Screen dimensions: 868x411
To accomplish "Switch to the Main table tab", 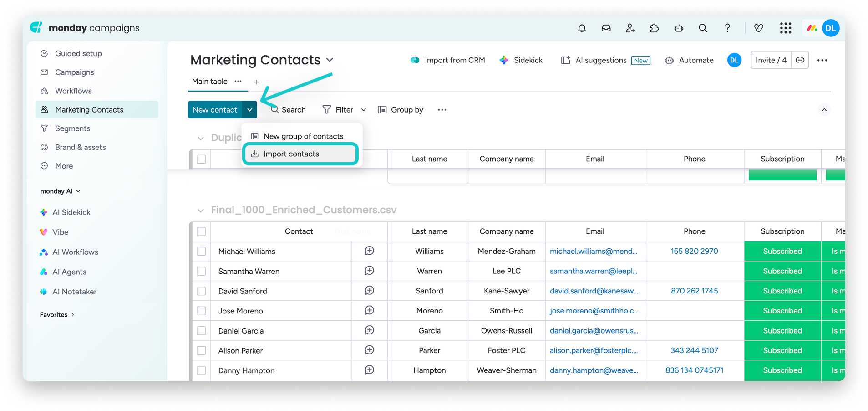I will coord(209,82).
